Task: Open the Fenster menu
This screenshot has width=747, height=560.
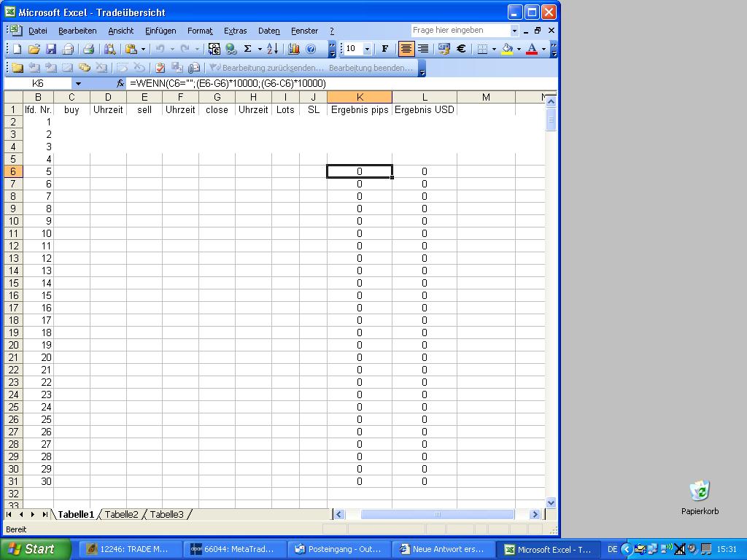Action: (x=304, y=31)
